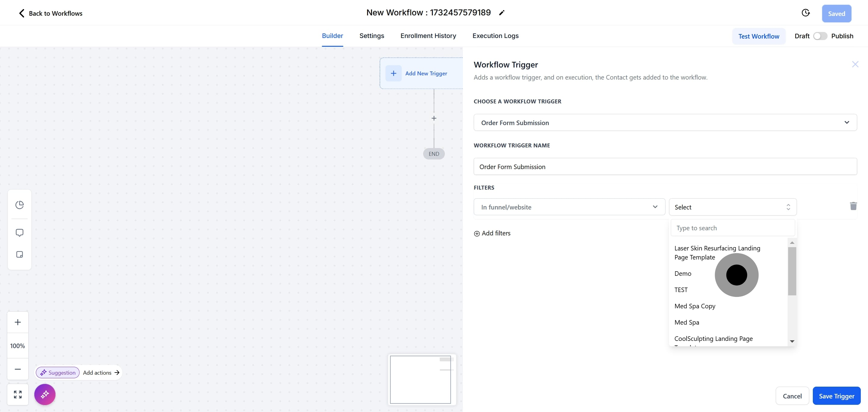Click the Save Trigger button
The image size is (868, 412).
[x=836, y=396]
